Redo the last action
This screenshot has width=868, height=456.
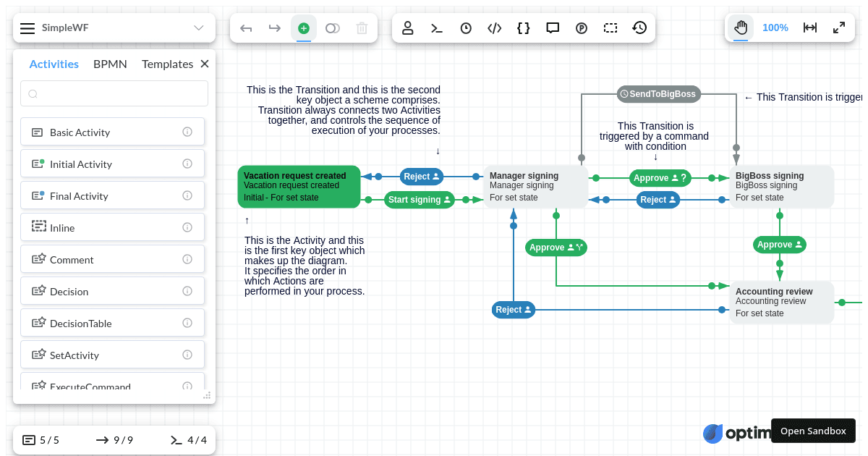coord(274,28)
